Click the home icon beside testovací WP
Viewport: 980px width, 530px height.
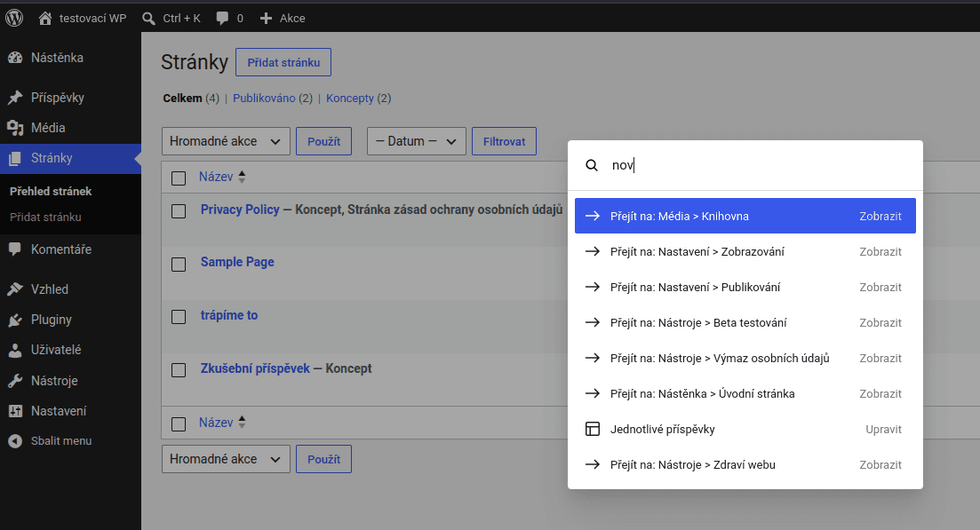(45, 18)
